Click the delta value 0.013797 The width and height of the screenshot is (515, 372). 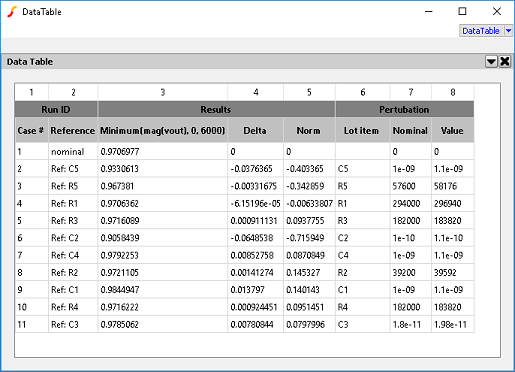255,290
